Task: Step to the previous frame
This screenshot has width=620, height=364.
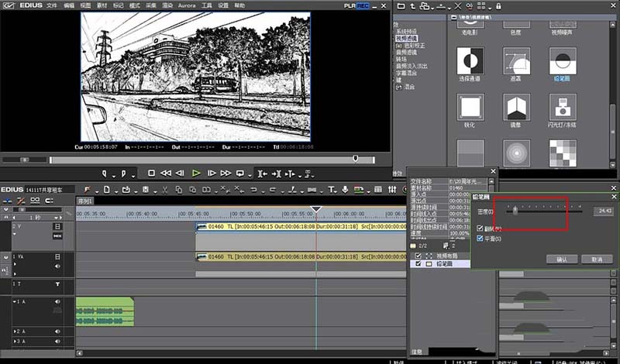Action: [180, 173]
